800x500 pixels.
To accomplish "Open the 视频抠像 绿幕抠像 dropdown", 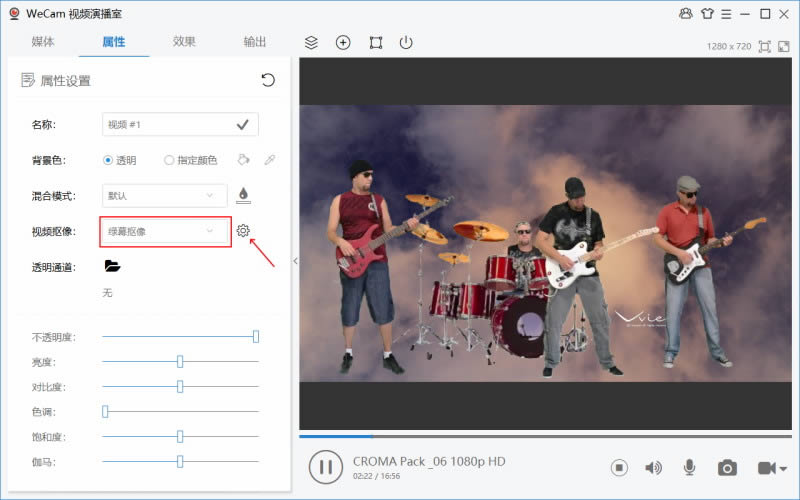I will (164, 232).
